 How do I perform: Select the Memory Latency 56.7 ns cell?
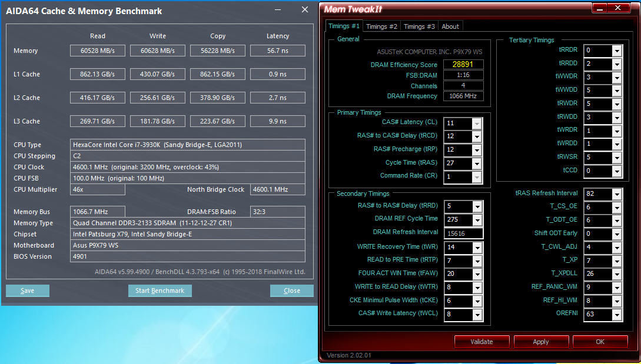point(278,51)
